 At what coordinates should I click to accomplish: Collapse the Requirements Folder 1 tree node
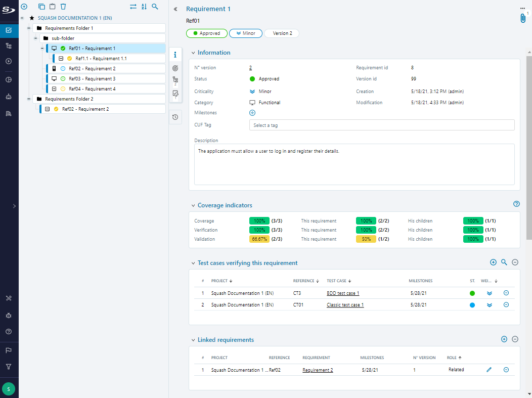coord(29,28)
